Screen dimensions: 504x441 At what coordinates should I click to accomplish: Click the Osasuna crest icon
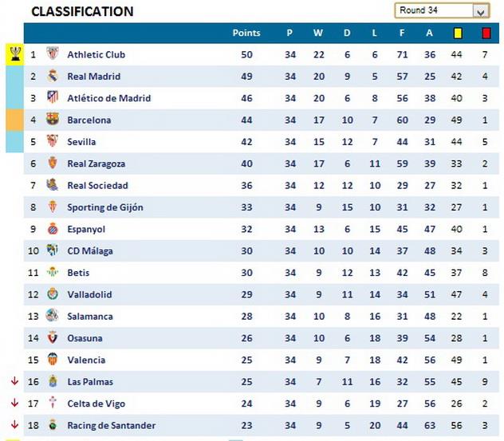tap(53, 338)
